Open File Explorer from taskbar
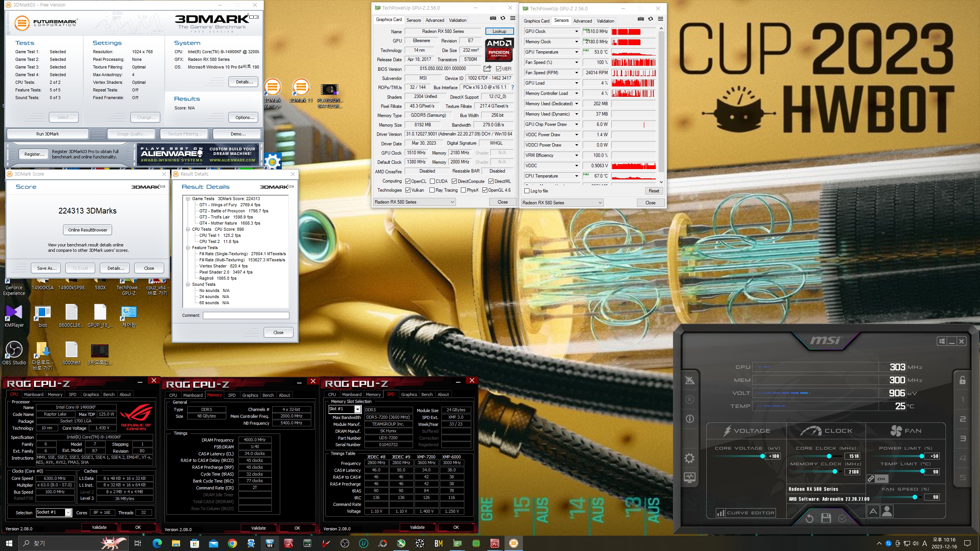The image size is (980, 551). (x=176, y=543)
